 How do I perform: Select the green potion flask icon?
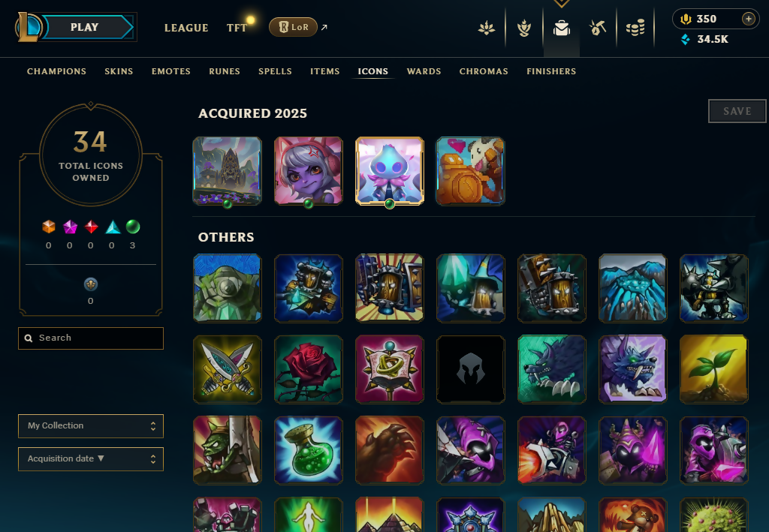309,450
